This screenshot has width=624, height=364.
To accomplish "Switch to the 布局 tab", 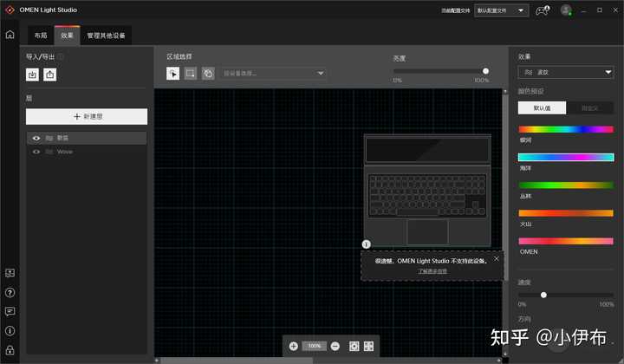I will coord(41,36).
